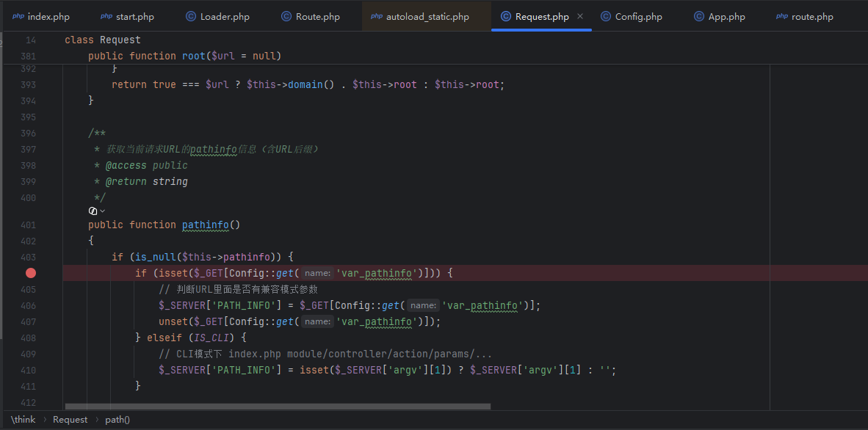Image resolution: width=868 pixels, height=430 pixels.
Task: Click 'var_pathinfo' string on line 406
Action: tap(482, 305)
